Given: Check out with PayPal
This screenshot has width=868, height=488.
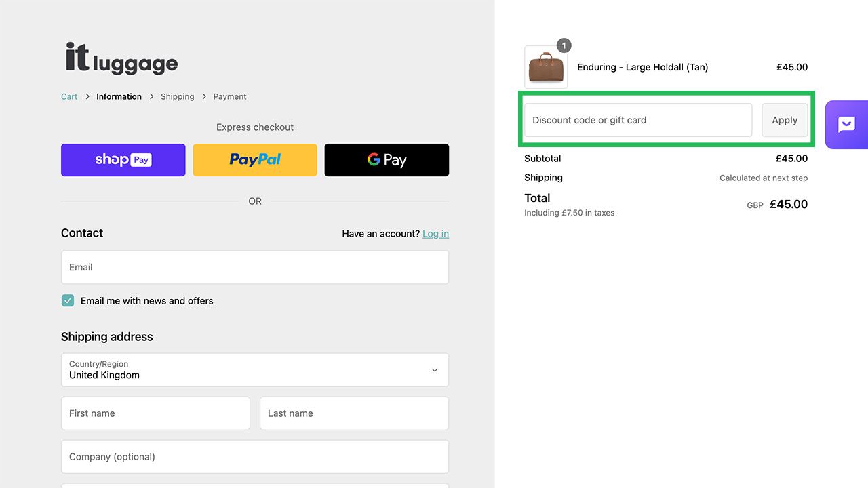Looking at the screenshot, I should pos(255,160).
